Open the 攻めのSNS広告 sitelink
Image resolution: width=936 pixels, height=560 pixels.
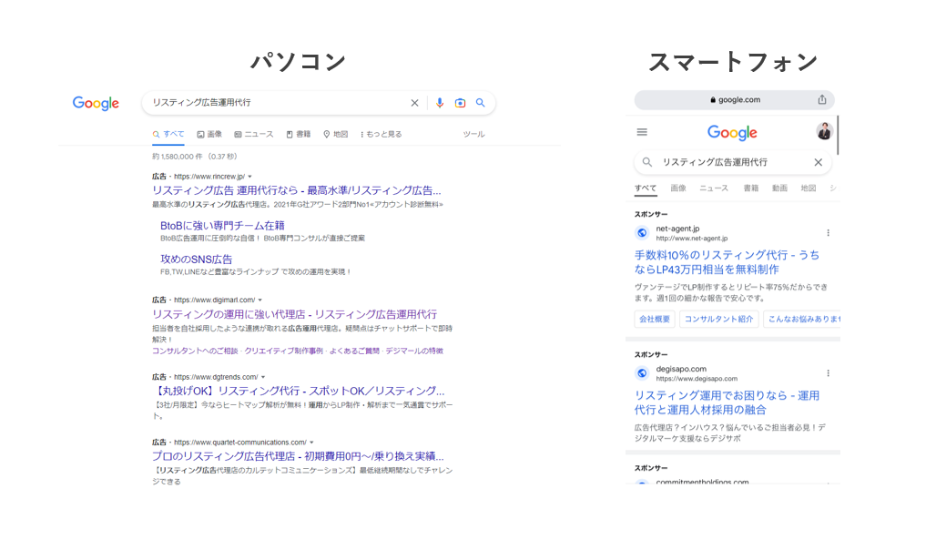[x=196, y=260]
